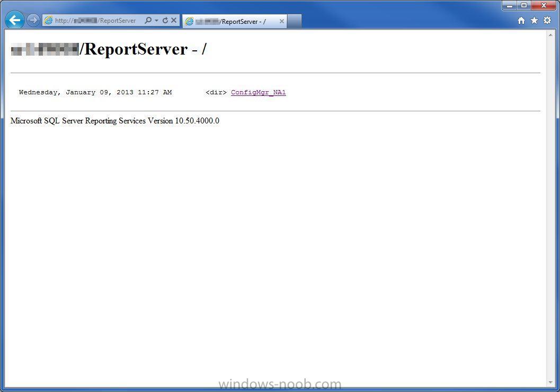Close the ReportServer - / tab
This screenshot has width=560, height=392.
tap(281, 21)
